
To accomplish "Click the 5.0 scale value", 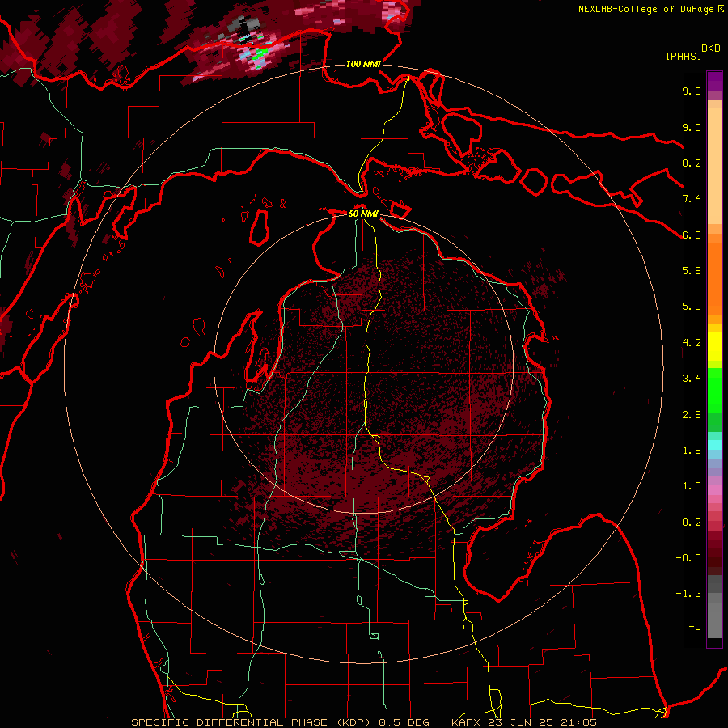I will 692,307.
